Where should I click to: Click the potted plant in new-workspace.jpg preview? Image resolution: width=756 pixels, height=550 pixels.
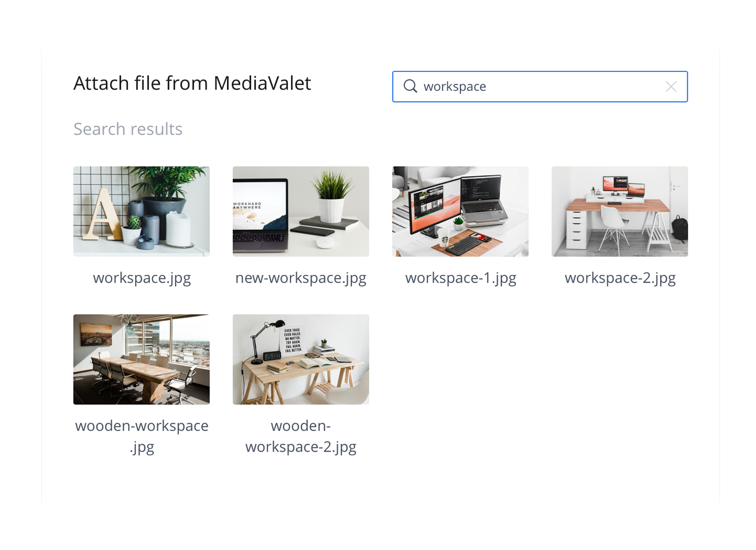tap(333, 196)
